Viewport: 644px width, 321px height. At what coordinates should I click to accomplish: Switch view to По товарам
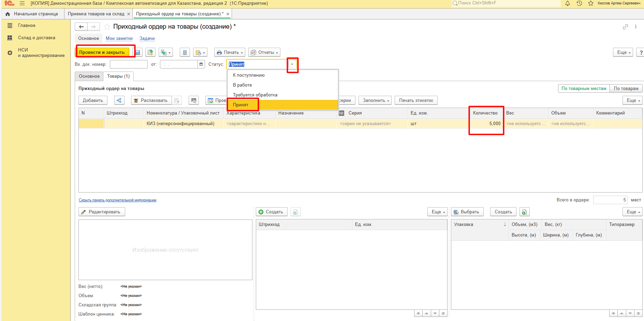[626, 89]
